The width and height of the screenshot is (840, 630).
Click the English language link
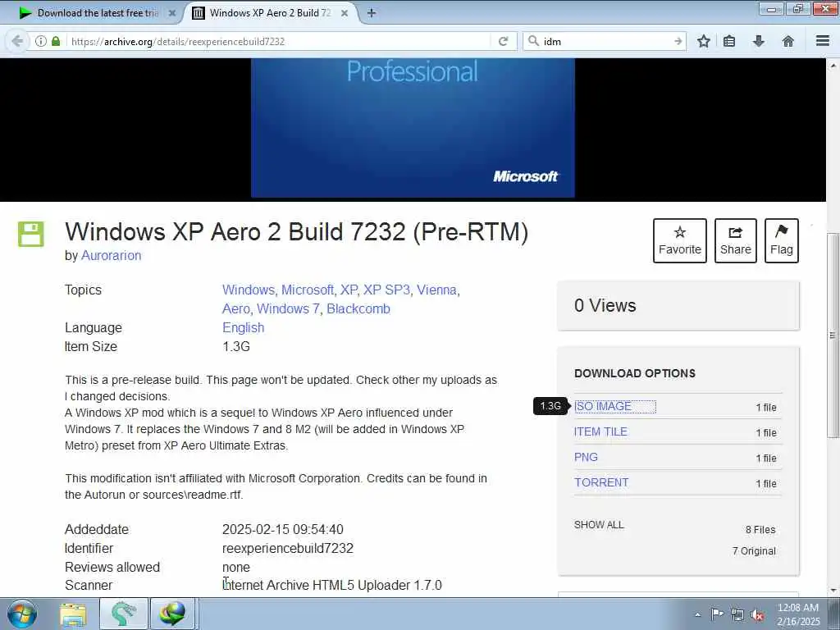coord(243,327)
